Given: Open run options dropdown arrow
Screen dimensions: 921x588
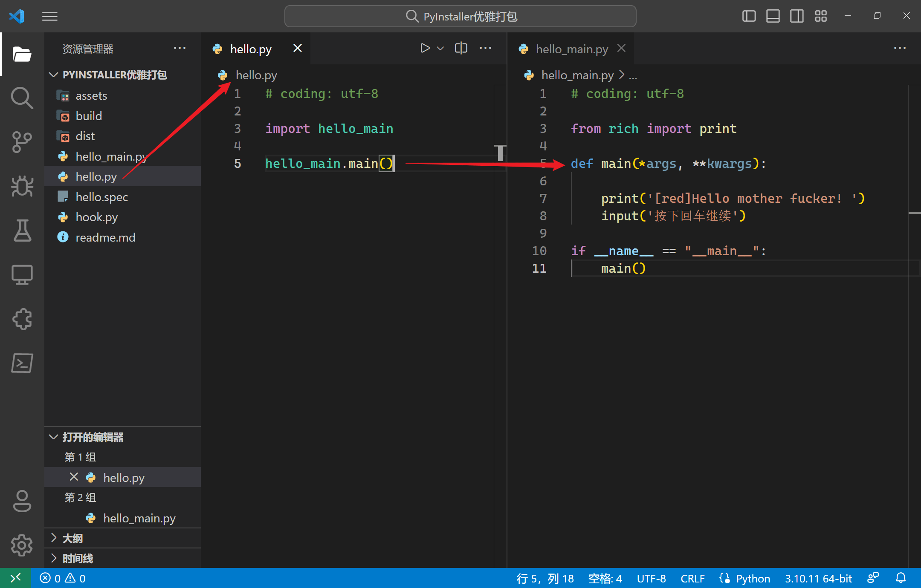Looking at the screenshot, I should (440, 49).
